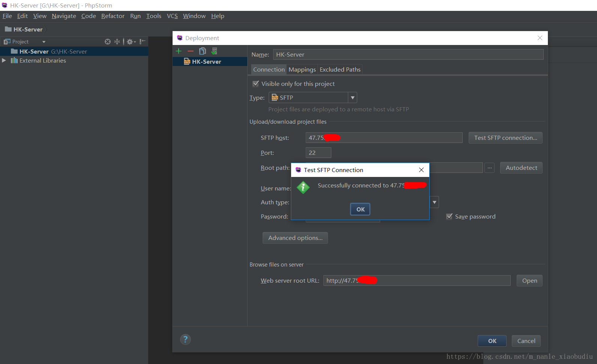Switch to the Mappings tab
Viewport: 597px width, 364px height.
point(302,69)
